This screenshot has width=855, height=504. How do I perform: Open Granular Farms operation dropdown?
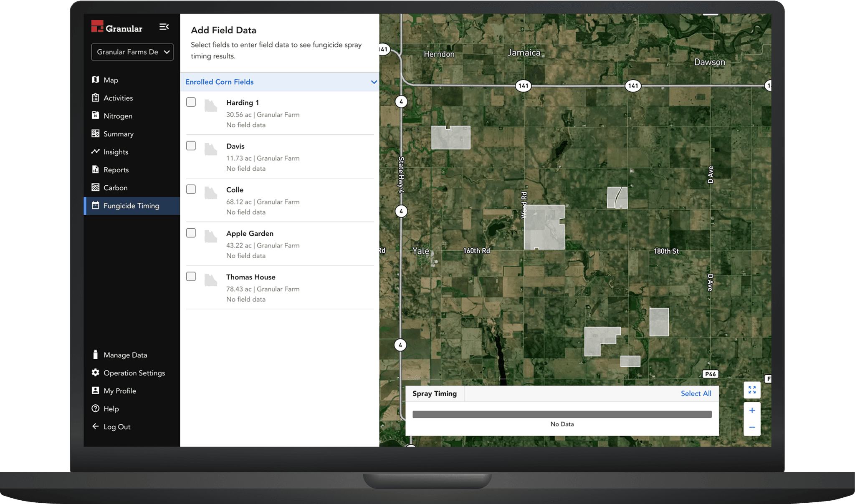132,52
